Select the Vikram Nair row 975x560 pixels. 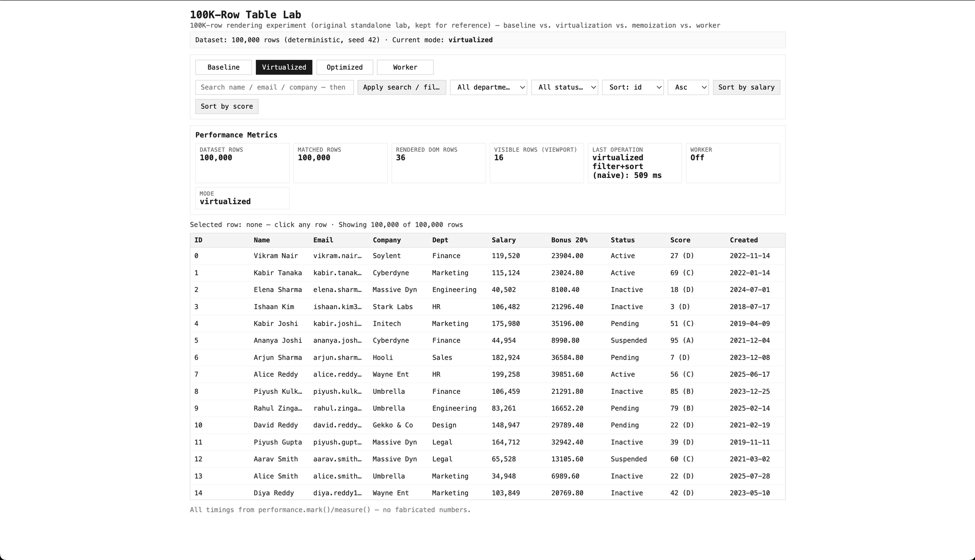(487, 256)
